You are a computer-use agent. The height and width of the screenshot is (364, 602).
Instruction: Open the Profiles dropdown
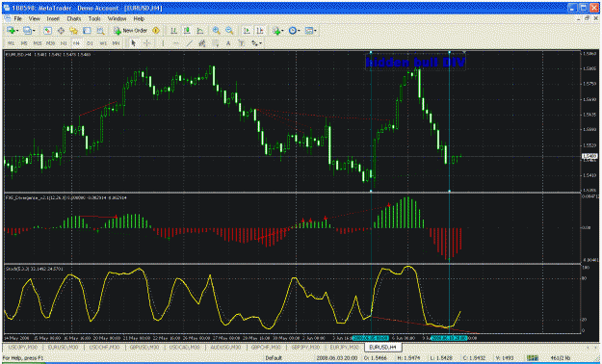point(29,31)
